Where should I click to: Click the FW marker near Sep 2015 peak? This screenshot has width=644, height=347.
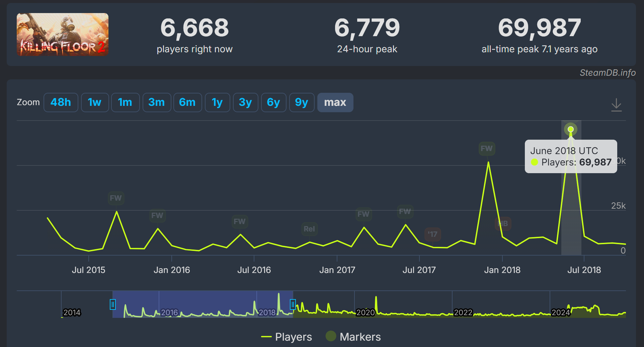116,198
